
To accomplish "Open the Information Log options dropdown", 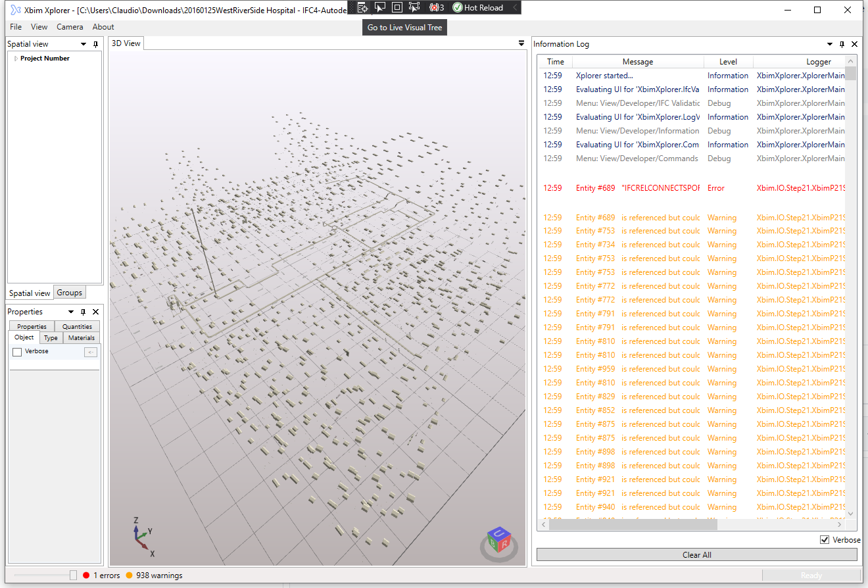I will 830,44.
